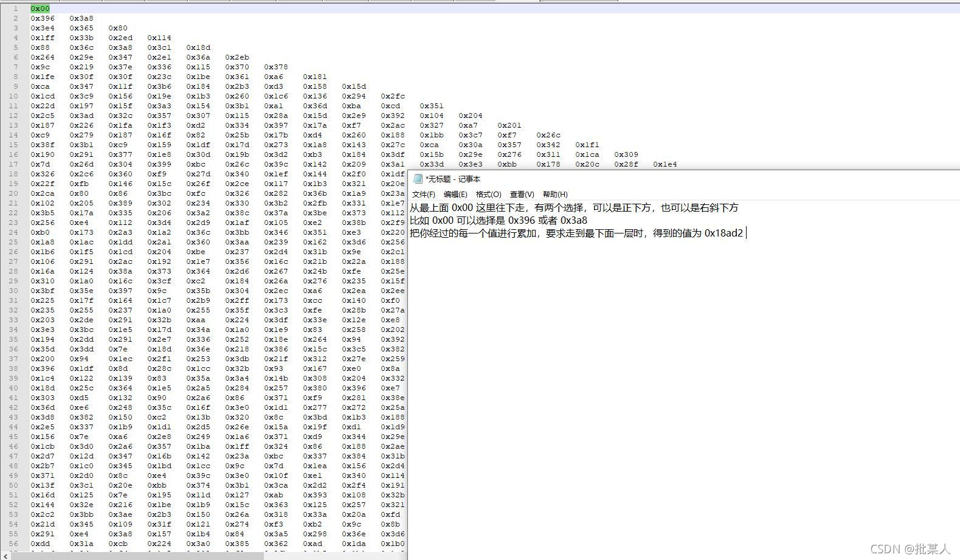
Task: Click value 0x1ff on line 4
Action: [x=43, y=38]
